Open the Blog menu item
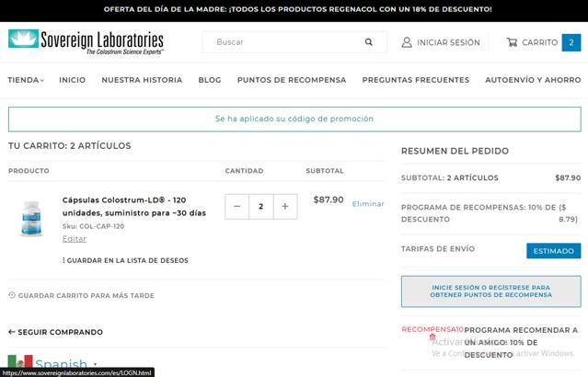Screen dimensions: 588x377 (x=210, y=80)
